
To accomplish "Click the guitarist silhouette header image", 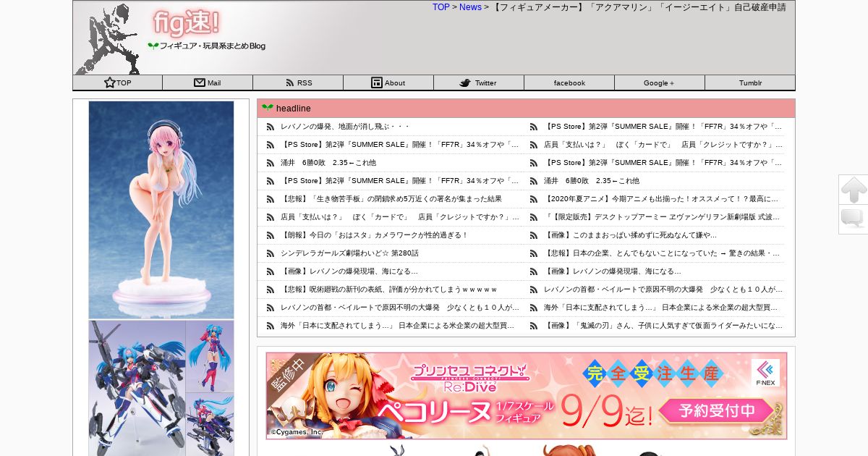I will pyautogui.click(x=109, y=39).
